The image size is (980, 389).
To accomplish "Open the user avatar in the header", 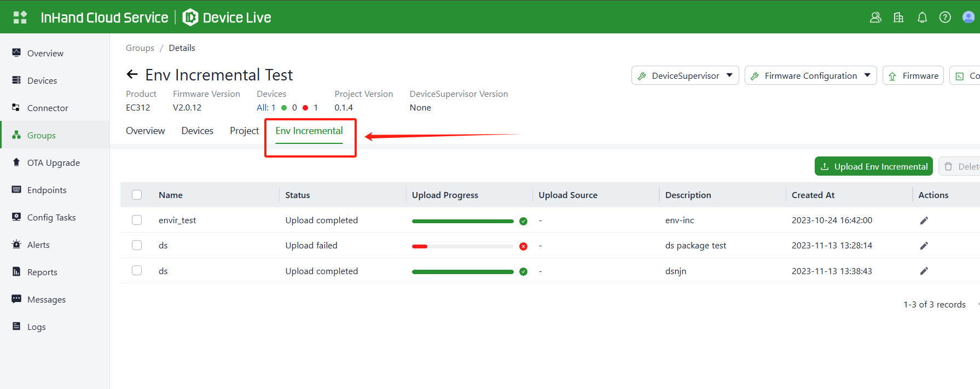I will 968,18.
